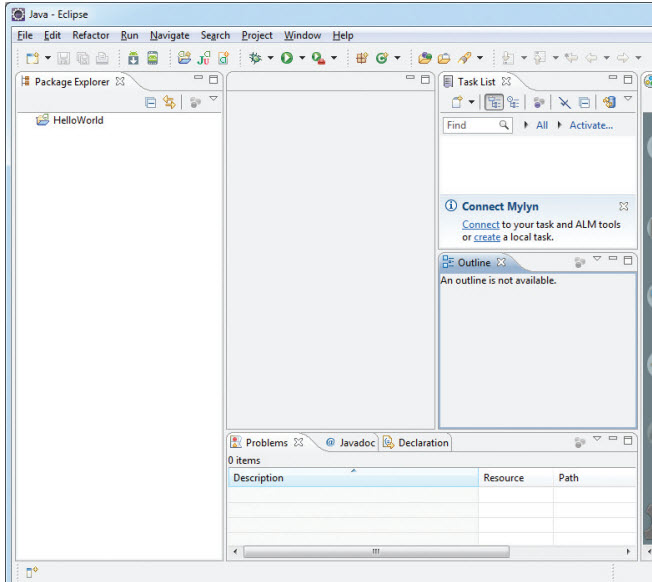Screen dimensions: 652x582
Task: Click the Problems scrollbar left arrow
Action: point(235,552)
